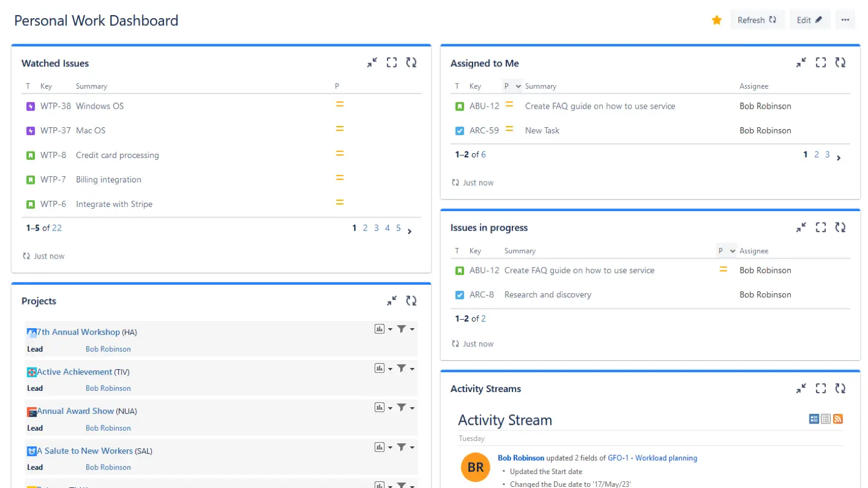Screen dimensions: 868x488
Task: Maximize the Assigned to Me gadget
Action: coord(820,62)
